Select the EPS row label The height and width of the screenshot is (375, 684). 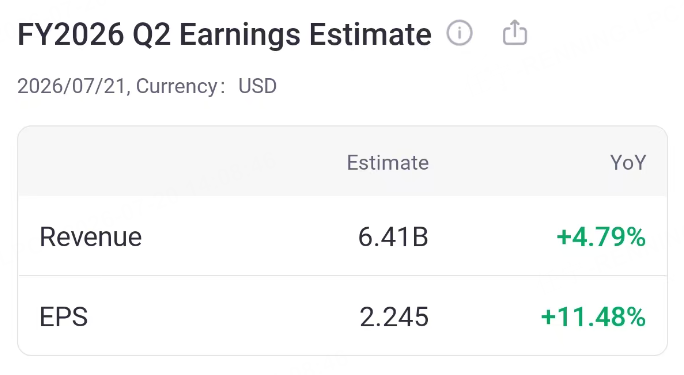point(64,317)
